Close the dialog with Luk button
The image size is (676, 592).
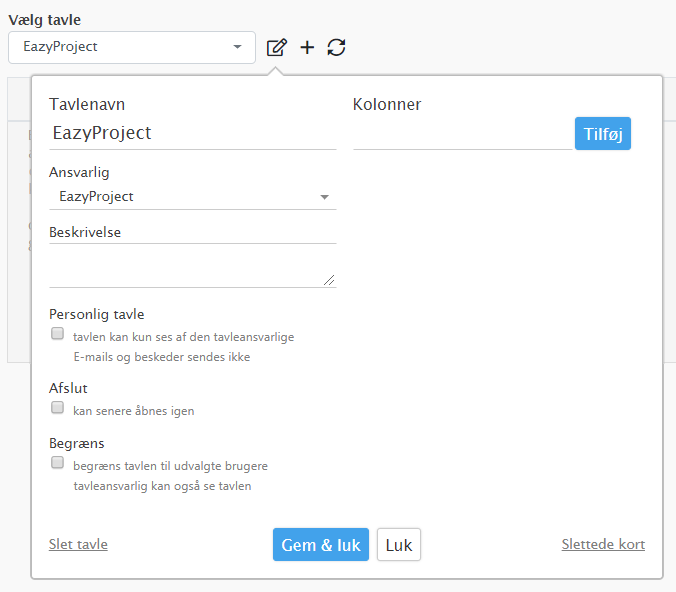click(399, 545)
